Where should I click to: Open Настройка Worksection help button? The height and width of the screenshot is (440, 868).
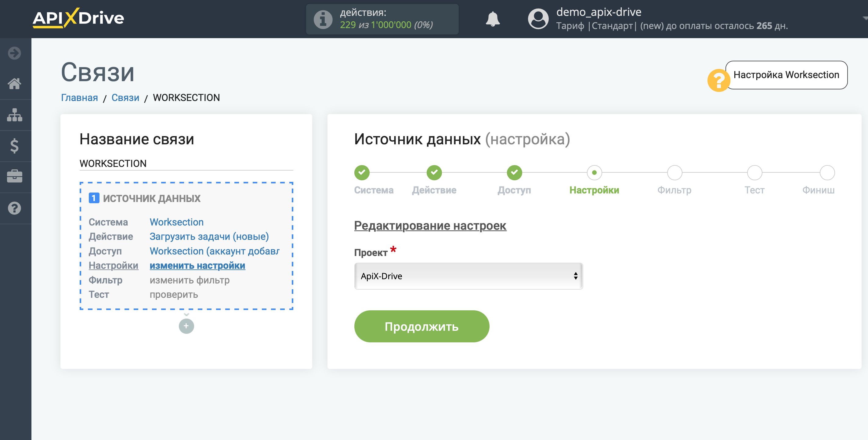pyautogui.click(x=786, y=75)
